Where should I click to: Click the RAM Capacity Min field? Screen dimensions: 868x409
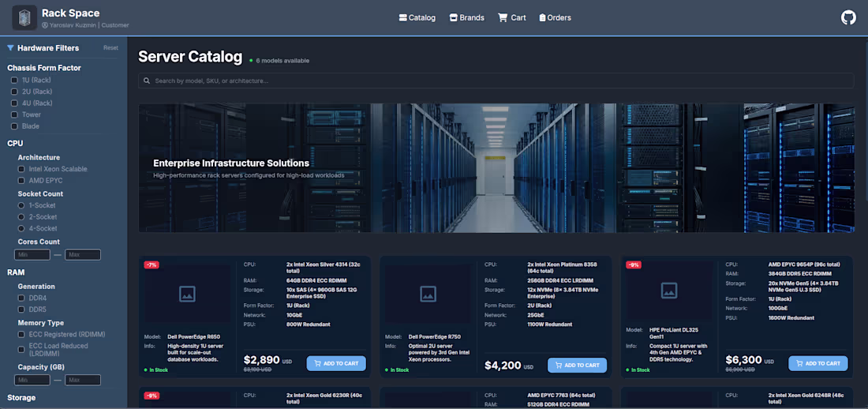[x=32, y=381]
